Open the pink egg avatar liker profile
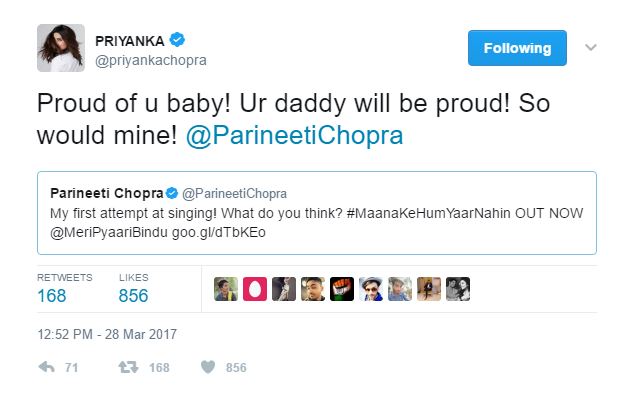This screenshot has width=626, height=403. point(254,289)
